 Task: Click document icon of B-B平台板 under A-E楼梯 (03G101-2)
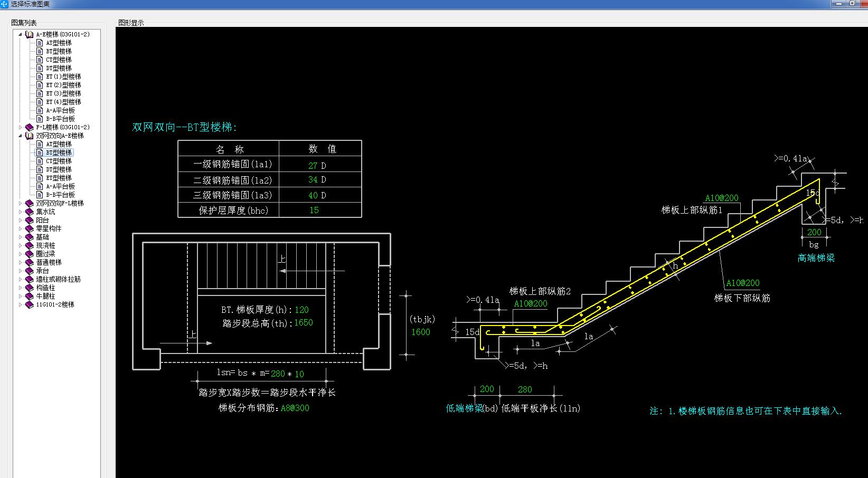[x=40, y=119]
